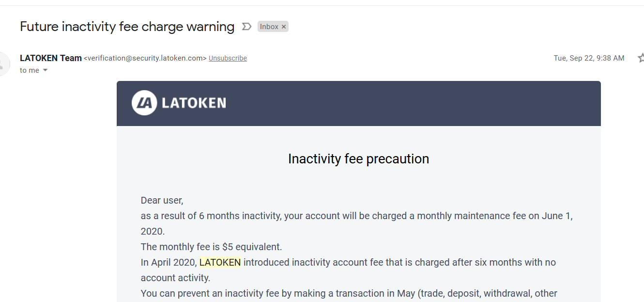This screenshot has width=644, height=302.
Task: Click the Unsubscribe link
Action: [x=228, y=58]
